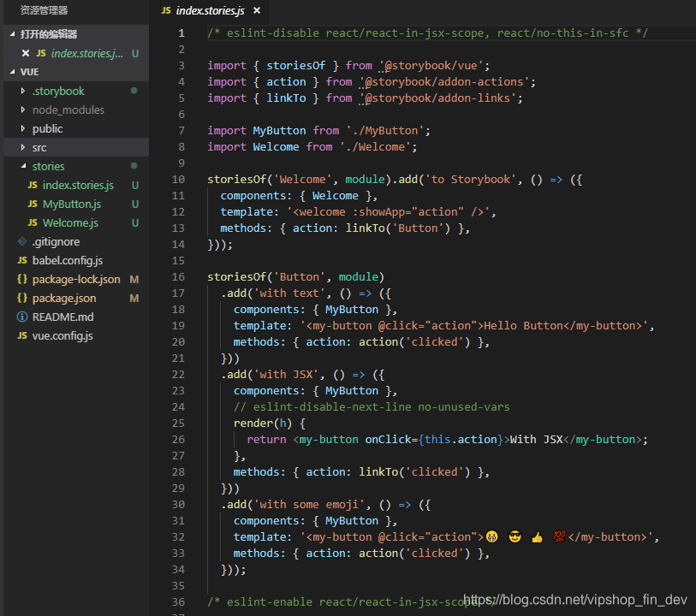Click the thumbs up emoji on line 32

(537, 537)
